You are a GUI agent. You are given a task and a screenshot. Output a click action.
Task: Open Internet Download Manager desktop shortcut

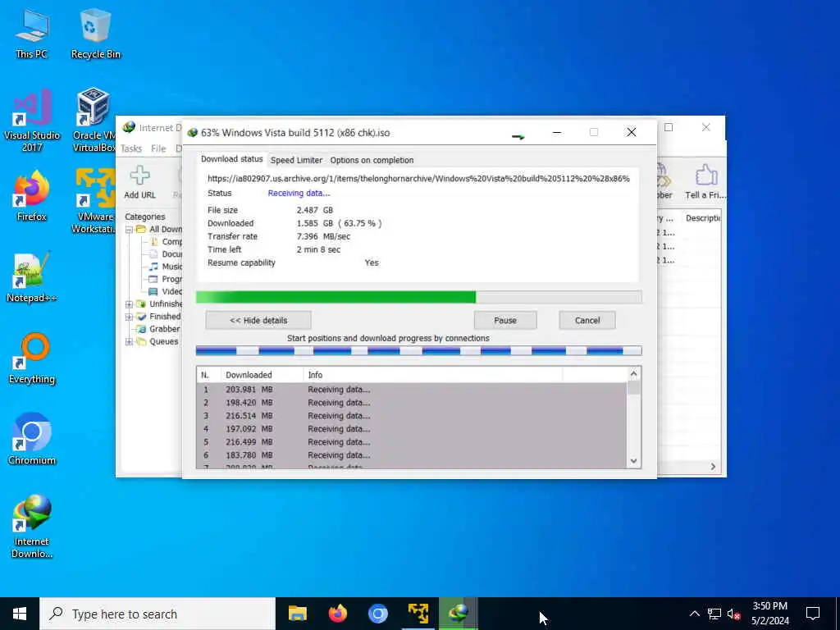click(32, 527)
